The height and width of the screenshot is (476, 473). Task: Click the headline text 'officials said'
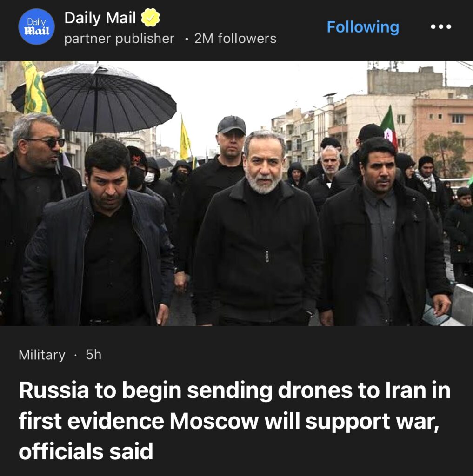point(86,451)
